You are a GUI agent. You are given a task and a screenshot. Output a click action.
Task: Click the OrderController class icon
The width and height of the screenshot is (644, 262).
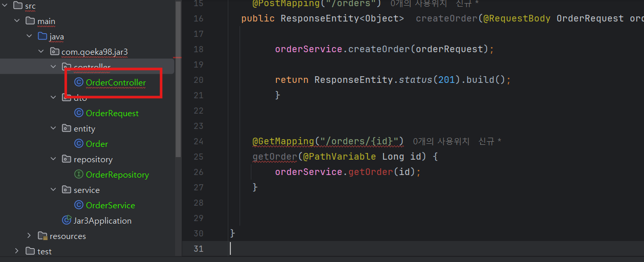(x=79, y=82)
